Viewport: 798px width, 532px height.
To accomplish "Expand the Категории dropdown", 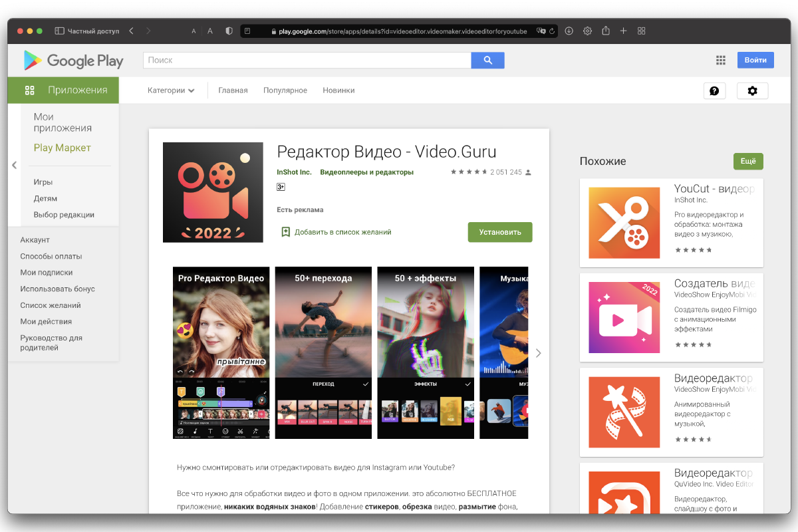I will (171, 90).
